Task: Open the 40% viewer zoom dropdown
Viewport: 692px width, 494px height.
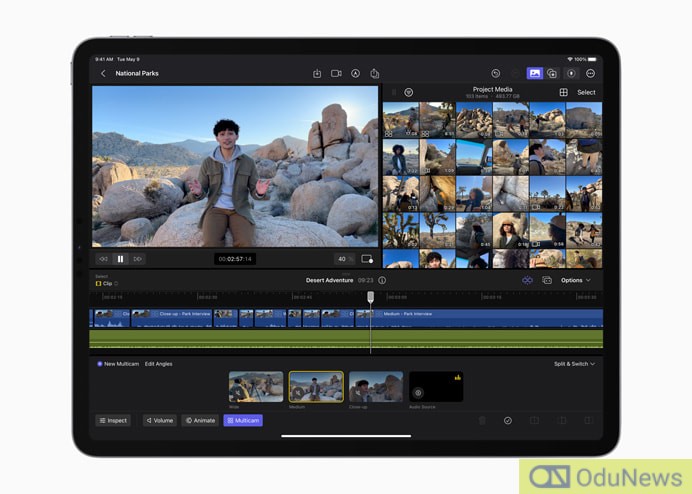Action: pyautogui.click(x=345, y=259)
